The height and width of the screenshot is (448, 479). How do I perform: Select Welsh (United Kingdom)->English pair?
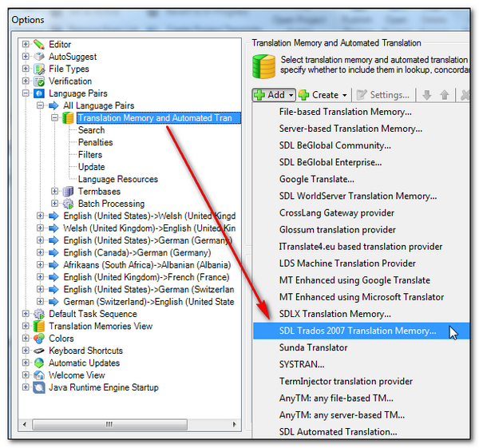149,228
